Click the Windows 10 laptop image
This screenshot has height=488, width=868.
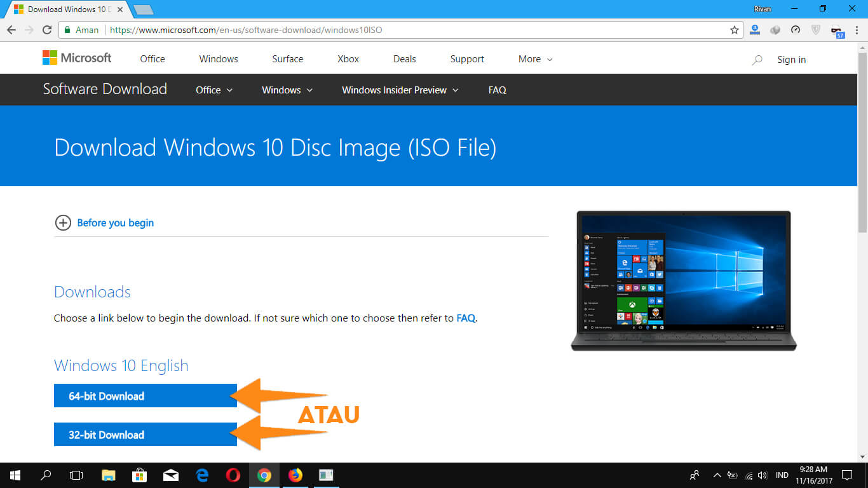point(683,280)
